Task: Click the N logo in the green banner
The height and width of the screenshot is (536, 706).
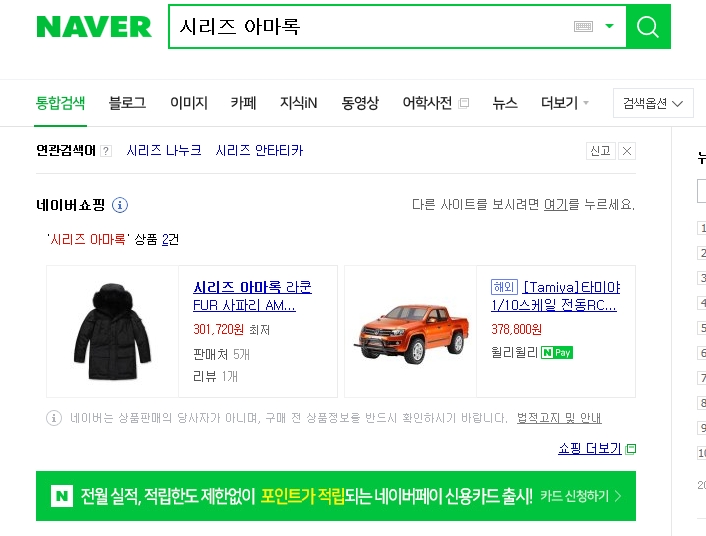Action: point(62,496)
